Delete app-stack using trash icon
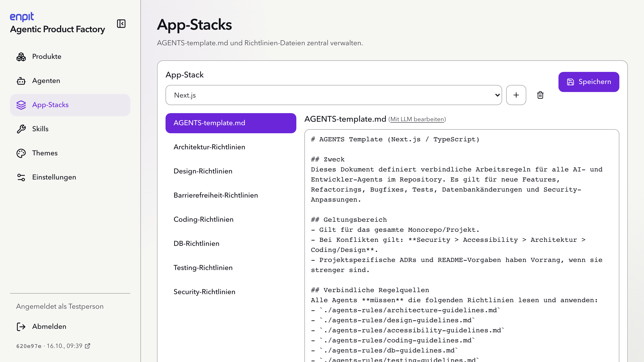Image resolution: width=644 pixels, height=362 pixels. 540,95
